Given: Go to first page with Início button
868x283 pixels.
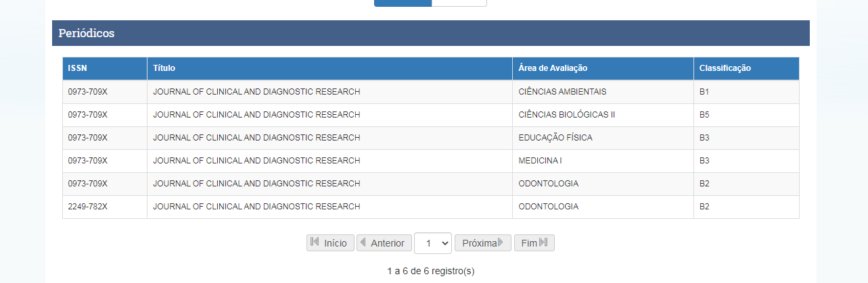Looking at the screenshot, I should click(330, 243).
